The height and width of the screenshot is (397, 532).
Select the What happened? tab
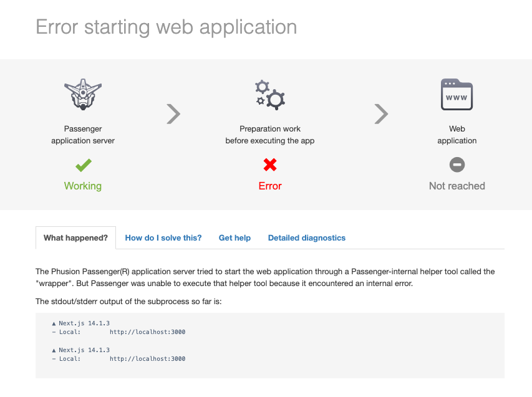[x=75, y=237]
